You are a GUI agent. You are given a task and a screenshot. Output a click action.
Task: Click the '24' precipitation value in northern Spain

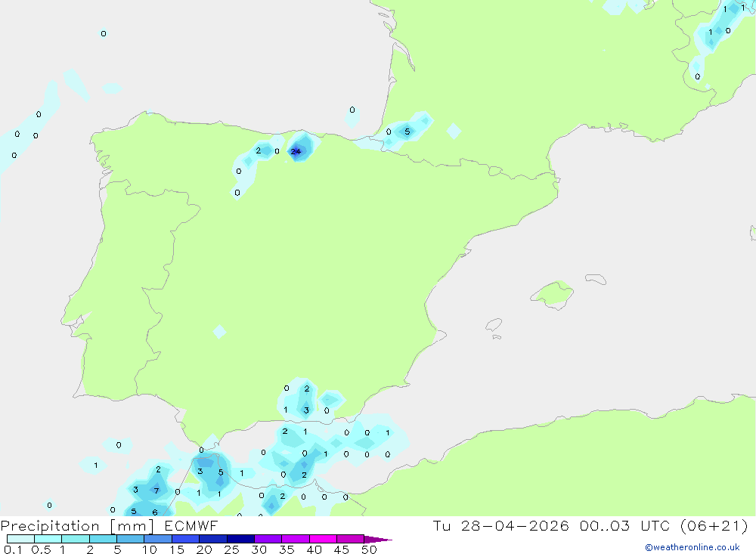(x=296, y=151)
